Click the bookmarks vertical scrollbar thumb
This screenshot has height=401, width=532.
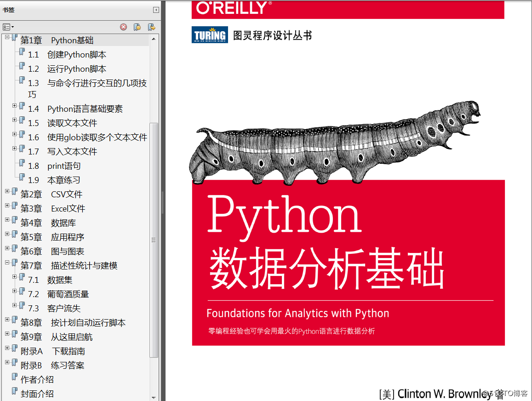[x=154, y=240]
